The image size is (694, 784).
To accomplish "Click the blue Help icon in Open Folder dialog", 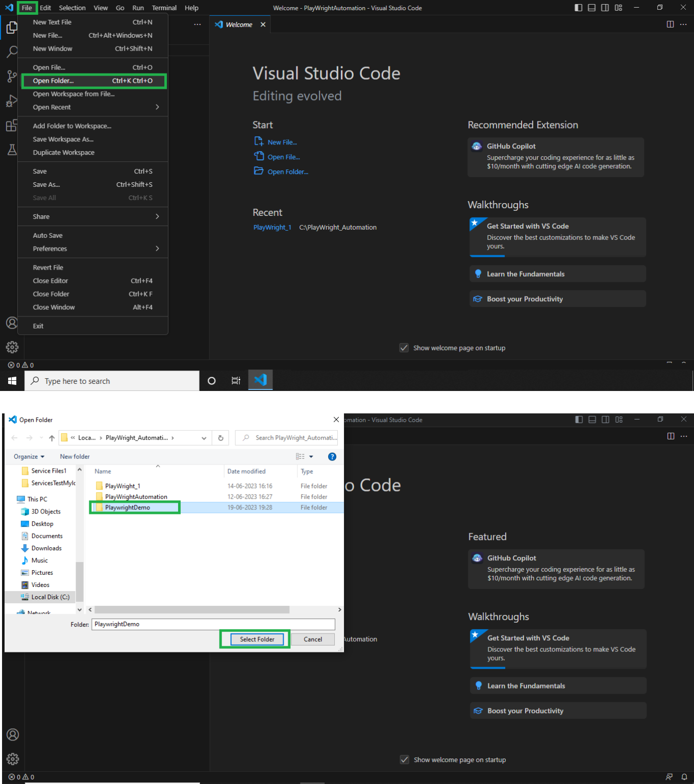I will pyautogui.click(x=332, y=457).
